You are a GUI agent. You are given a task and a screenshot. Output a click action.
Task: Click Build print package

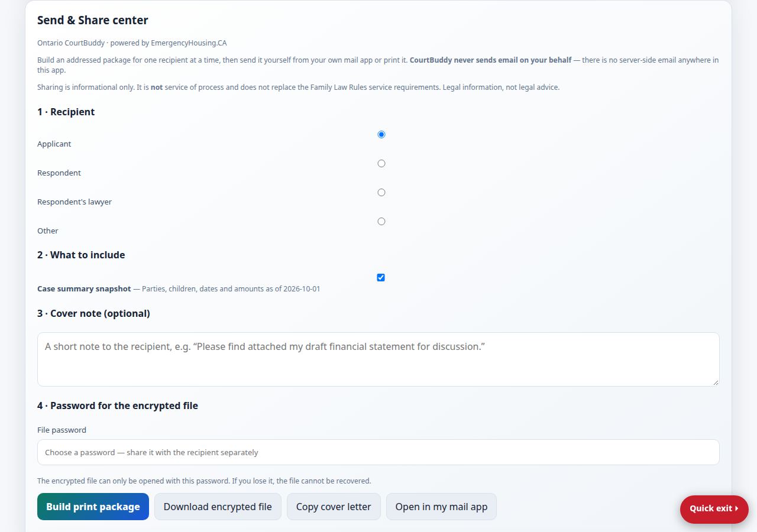click(x=93, y=507)
